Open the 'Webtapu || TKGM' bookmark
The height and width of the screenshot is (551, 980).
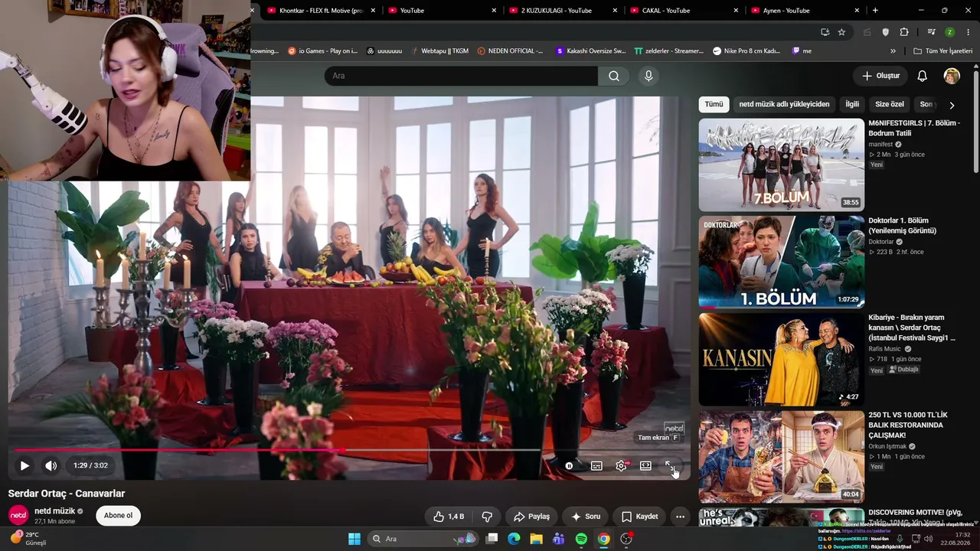439,51
